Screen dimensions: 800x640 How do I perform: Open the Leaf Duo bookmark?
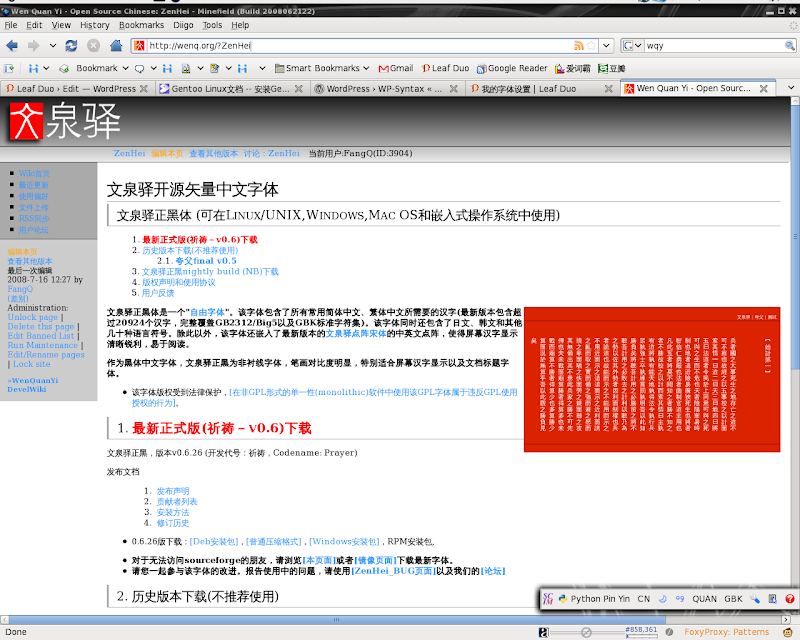point(445,68)
